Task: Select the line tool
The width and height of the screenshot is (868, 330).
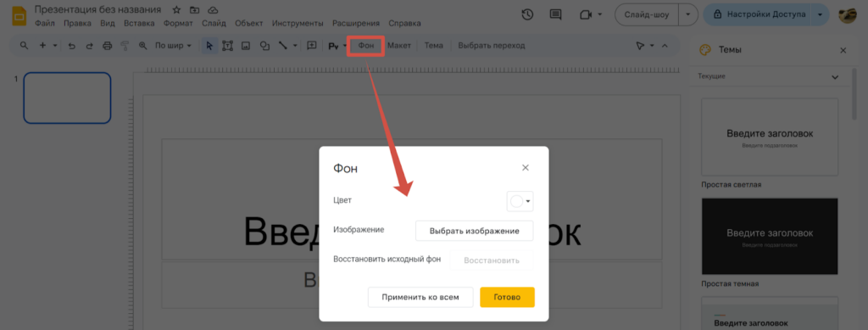Action: pos(283,46)
